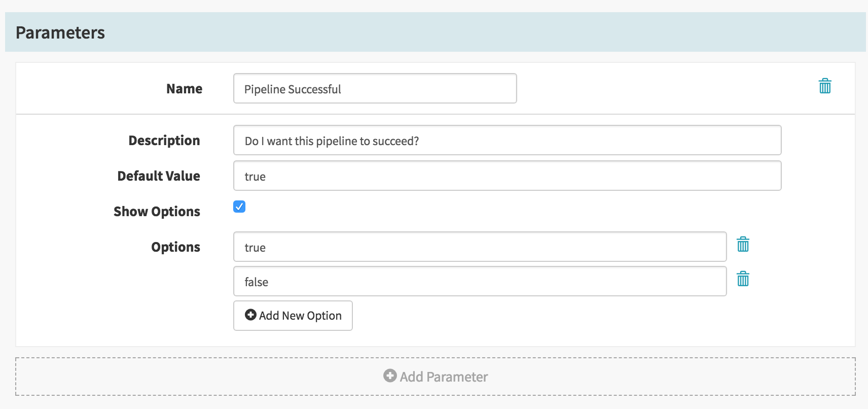The image size is (868, 409).
Task: Click into the Description text field
Action: pyautogui.click(x=507, y=141)
